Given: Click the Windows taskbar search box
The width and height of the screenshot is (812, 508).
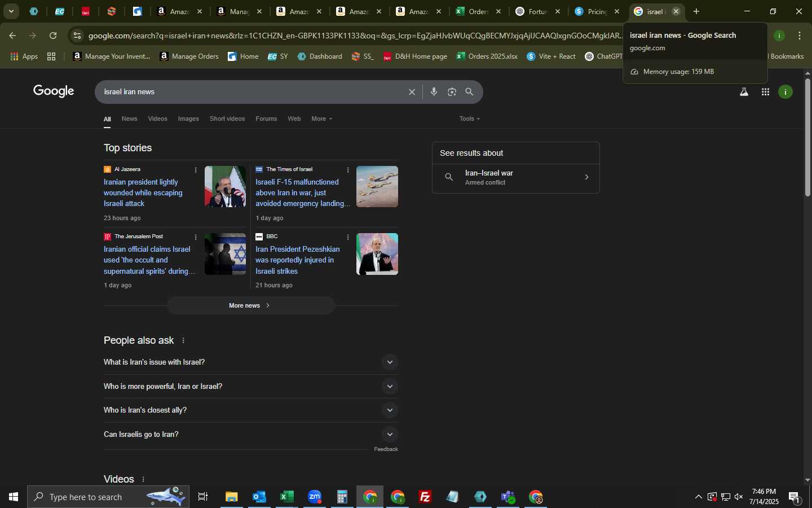Looking at the screenshot, I should pos(108,497).
